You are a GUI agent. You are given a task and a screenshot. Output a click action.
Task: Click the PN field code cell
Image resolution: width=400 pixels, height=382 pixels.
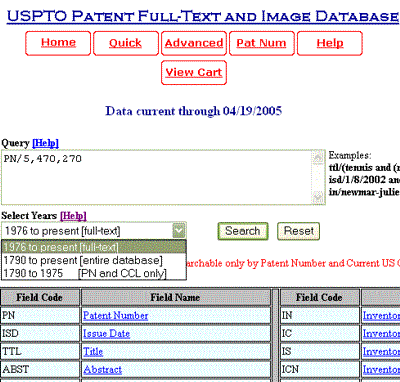point(40,315)
